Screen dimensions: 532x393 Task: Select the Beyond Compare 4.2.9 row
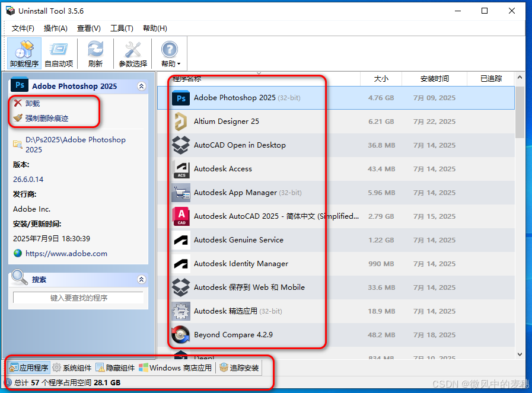point(336,335)
